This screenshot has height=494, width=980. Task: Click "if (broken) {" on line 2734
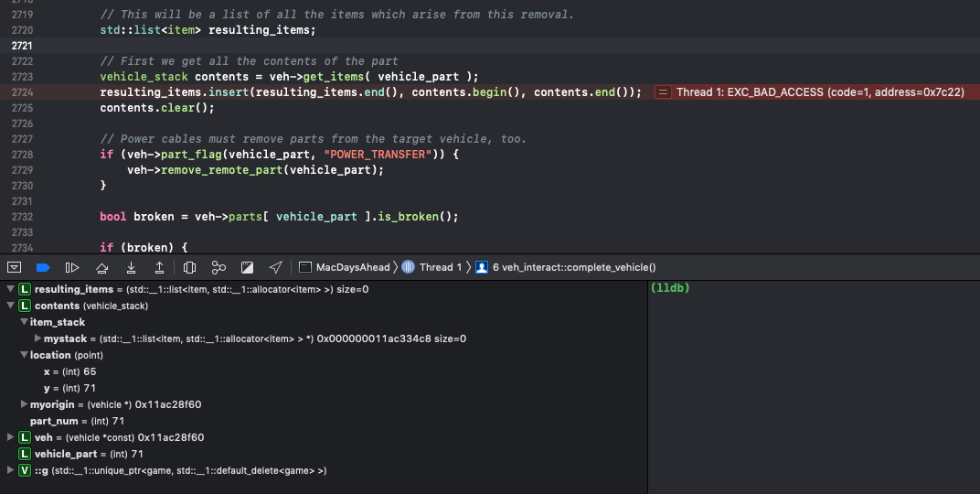(144, 248)
